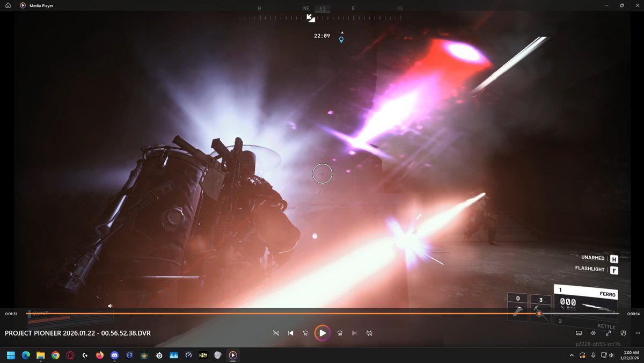The image size is (644, 363).
Task: Click the elapsed time 0:01:31
Action: (x=11, y=314)
